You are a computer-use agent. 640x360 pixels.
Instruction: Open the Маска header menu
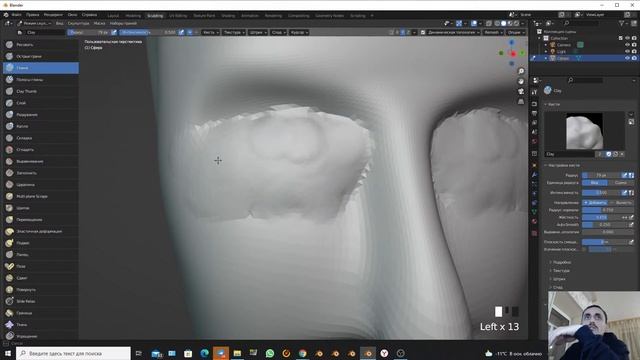(100, 24)
